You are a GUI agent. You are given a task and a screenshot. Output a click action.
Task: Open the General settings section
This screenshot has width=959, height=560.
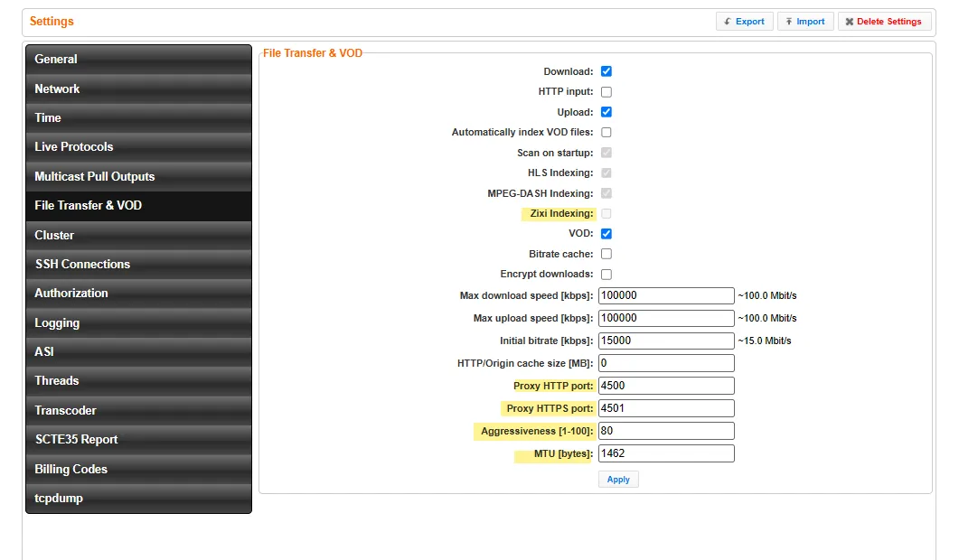click(139, 60)
